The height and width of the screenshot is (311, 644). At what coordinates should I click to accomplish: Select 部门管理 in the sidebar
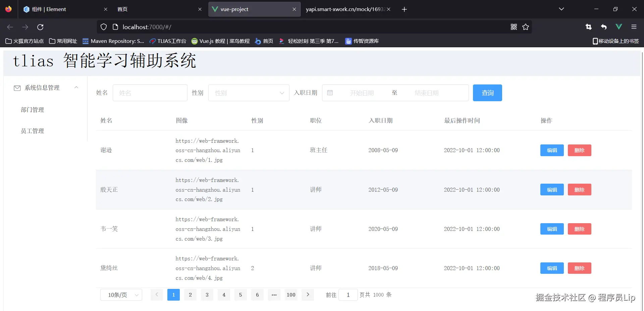pyautogui.click(x=33, y=110)
